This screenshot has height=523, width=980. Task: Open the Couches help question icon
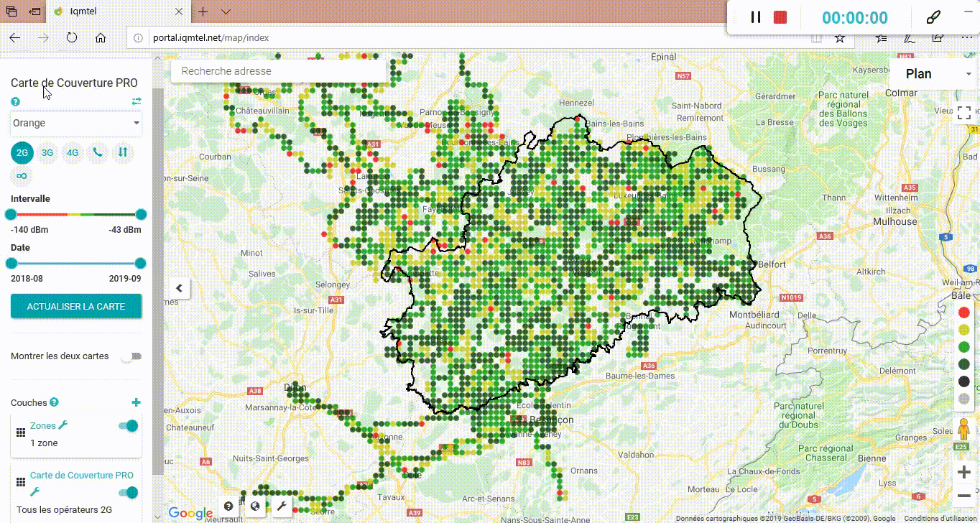click(55, 402)
